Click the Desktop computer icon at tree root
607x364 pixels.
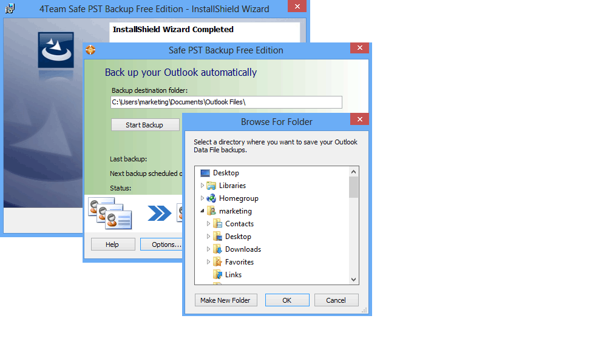205,173
